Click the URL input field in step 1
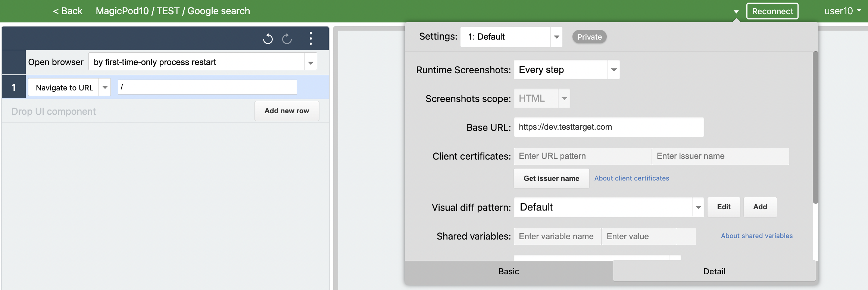This screenshot has width=868, height=290. [x=207, y=87]
